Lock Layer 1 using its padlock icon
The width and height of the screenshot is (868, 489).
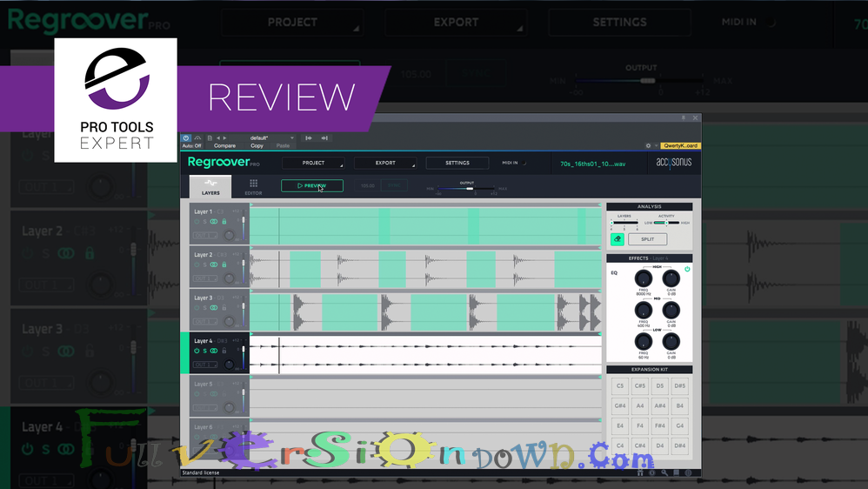pos(224,222)
